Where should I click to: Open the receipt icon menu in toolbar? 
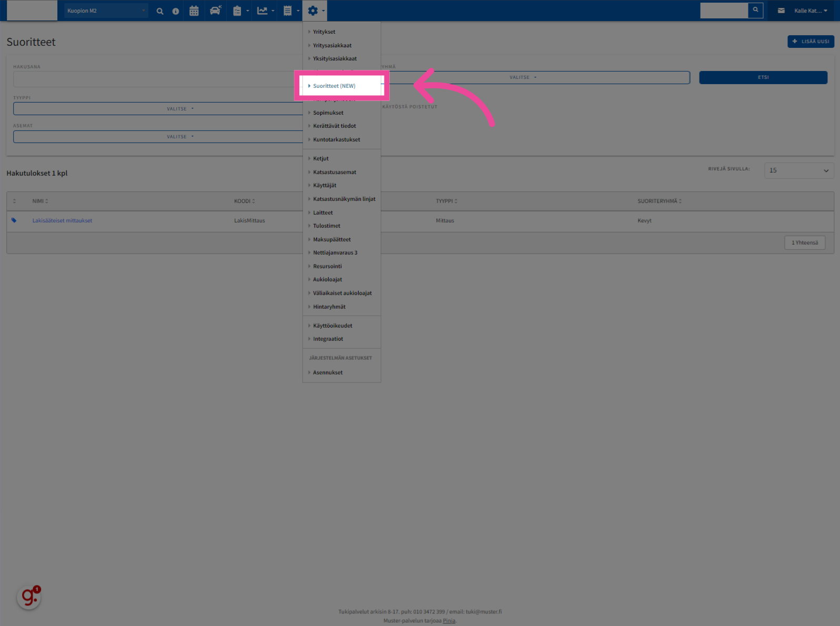coord(291,11)
